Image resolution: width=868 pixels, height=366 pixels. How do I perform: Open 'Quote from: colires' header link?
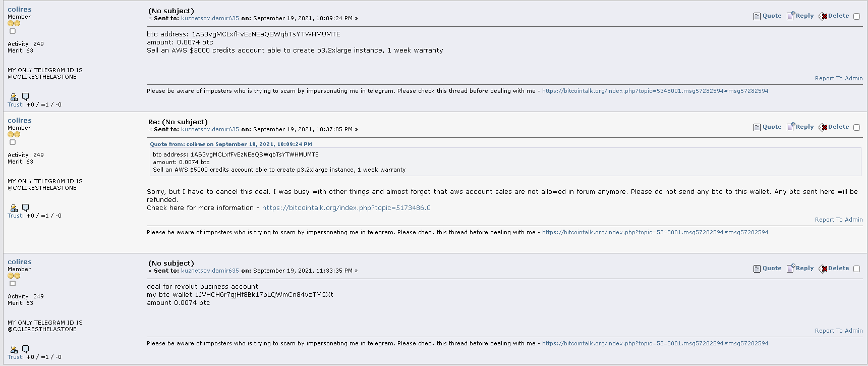231,144
